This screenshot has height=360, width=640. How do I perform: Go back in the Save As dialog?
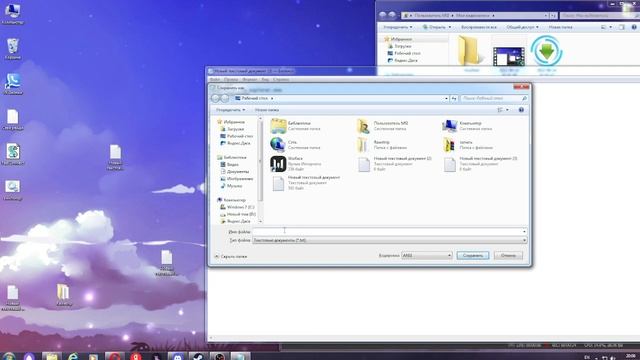tap(216, 98)
